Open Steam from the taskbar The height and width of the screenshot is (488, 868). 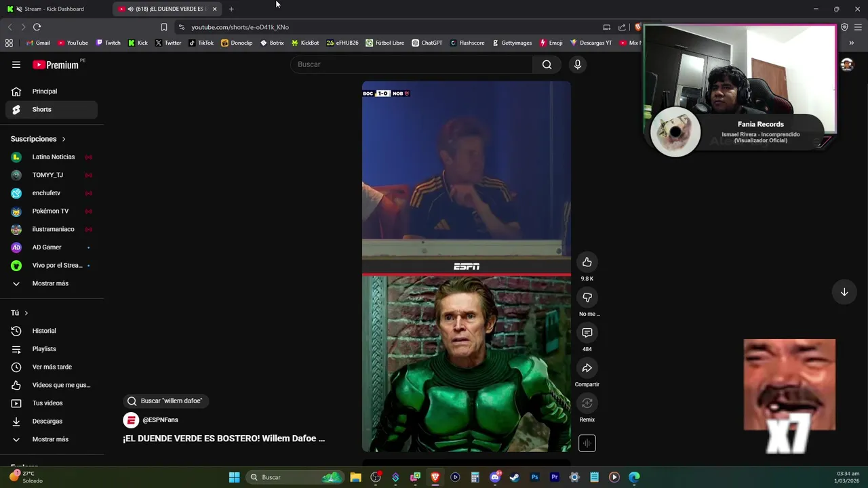(515, 477)
